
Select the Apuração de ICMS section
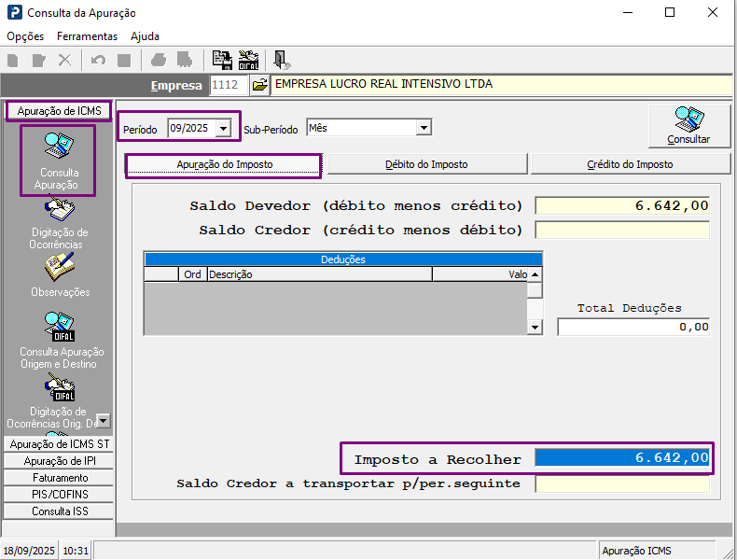click(x=59, y=111)
